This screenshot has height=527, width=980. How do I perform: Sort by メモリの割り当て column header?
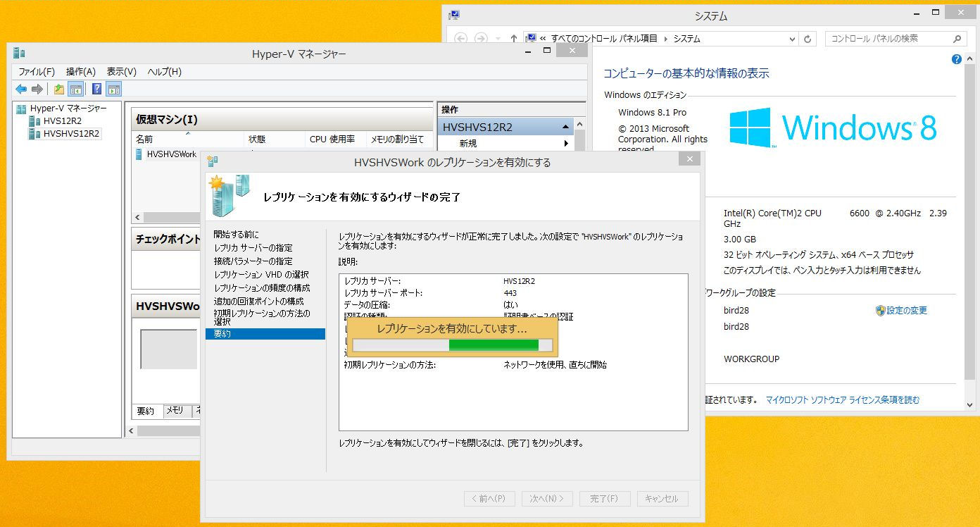pos(398,139)
